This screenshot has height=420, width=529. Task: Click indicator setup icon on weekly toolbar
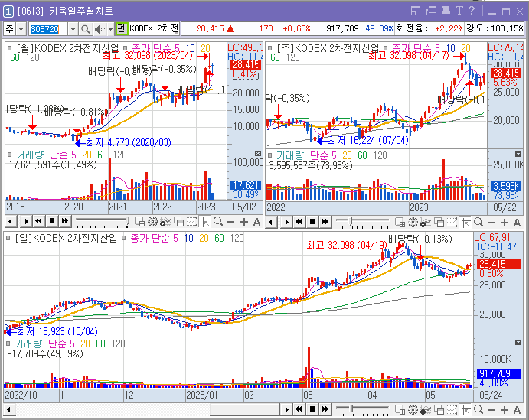[426, 223]
